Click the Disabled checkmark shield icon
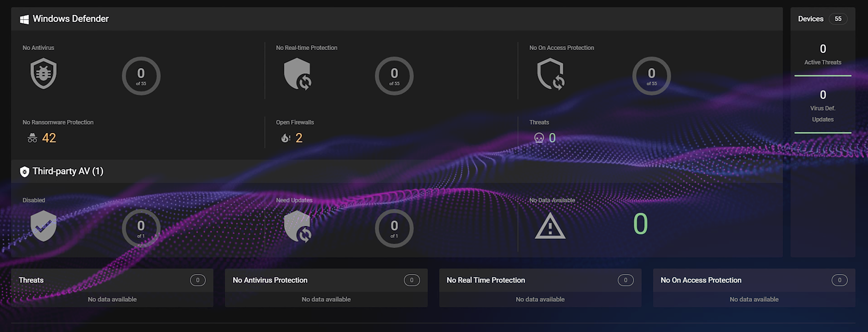Image resolution: width=868 pixels, height=332 pixels. [44, 226]
